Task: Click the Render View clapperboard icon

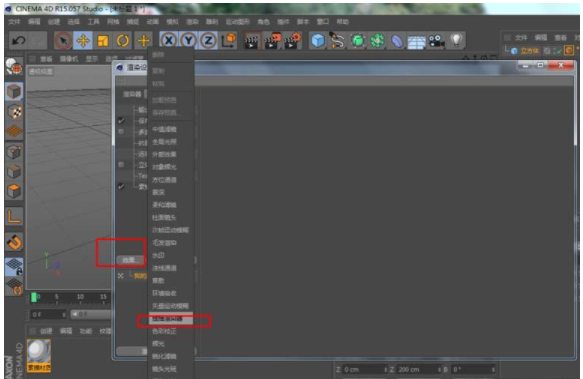Action: 251,41
